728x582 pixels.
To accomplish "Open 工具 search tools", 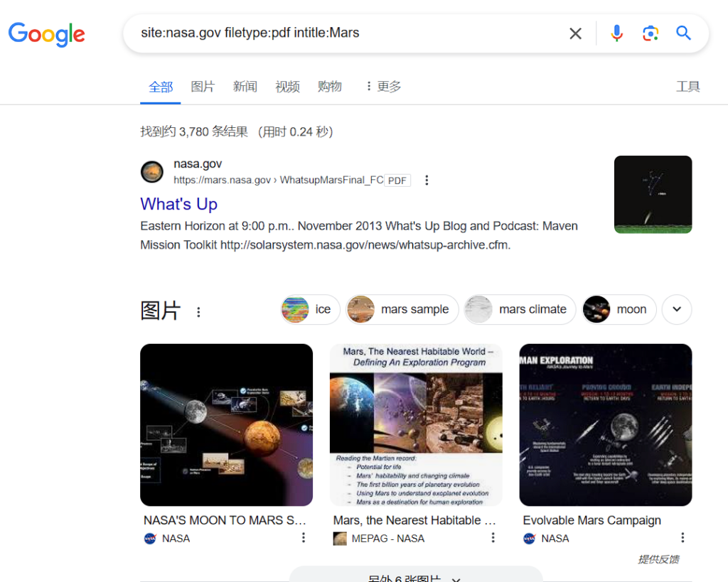I will coord(688,86).
